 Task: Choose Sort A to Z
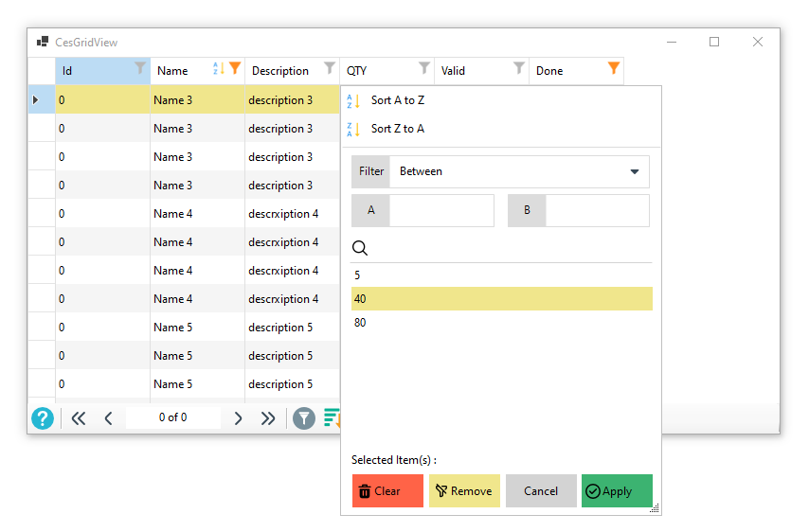coord(397,100)
